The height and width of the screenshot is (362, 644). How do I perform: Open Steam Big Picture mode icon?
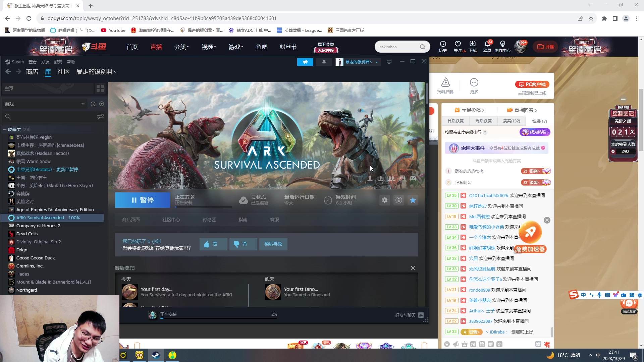click(x=389, y=62)
